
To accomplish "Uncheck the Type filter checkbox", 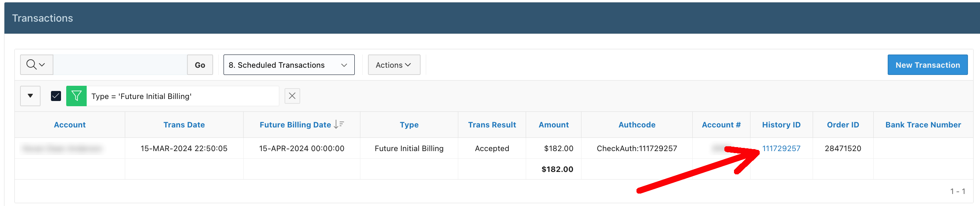I will [56, 96].
